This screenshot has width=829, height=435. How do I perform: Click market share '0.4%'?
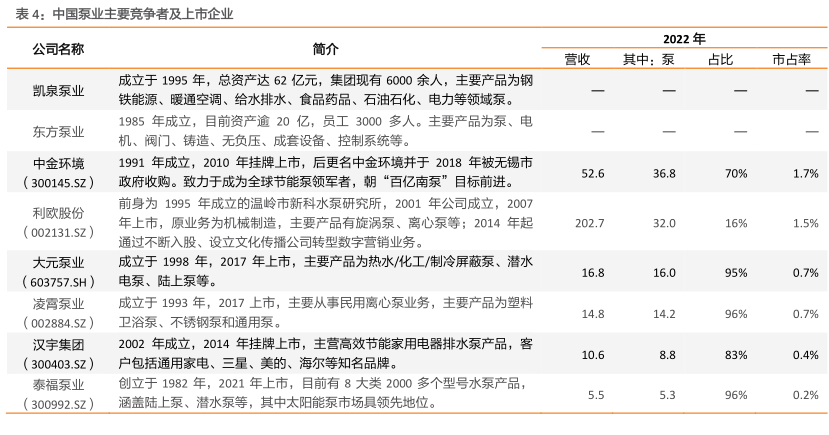(x=806, y=355)
